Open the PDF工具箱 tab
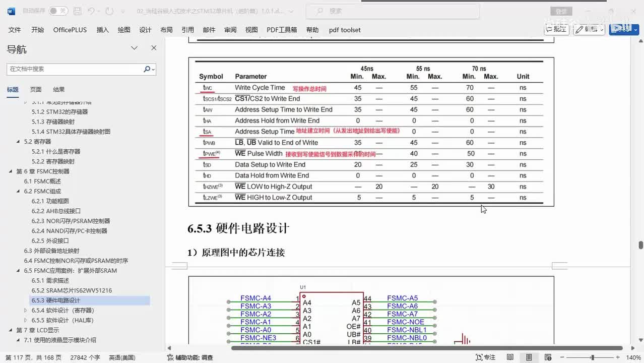This screenshot has height=363, width=644. 282,30
